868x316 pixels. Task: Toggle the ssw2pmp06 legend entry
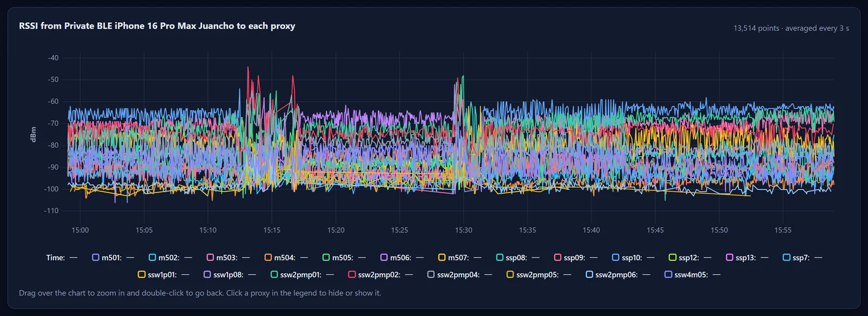(x=618, y=275)
